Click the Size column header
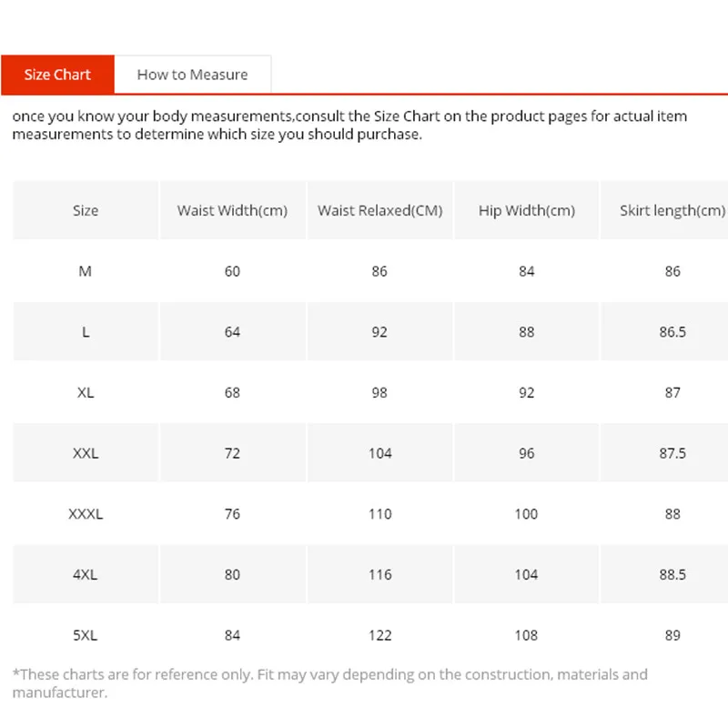 [86, 210]
